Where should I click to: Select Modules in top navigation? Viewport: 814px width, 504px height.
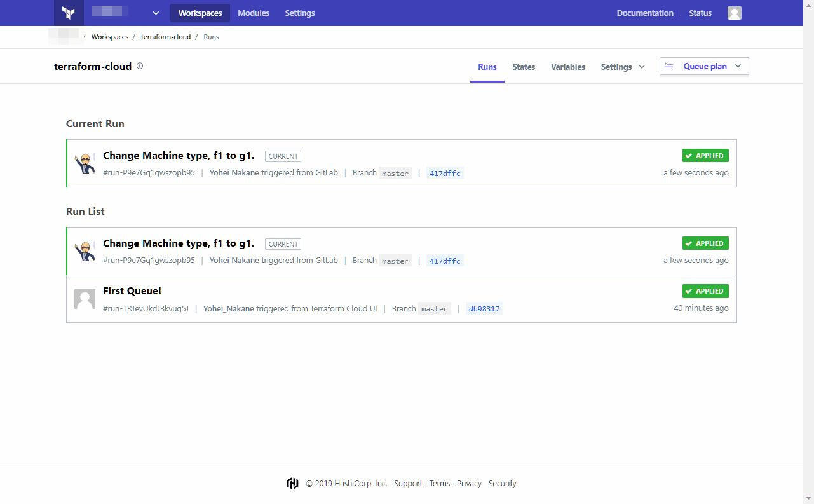pos(254,13)
